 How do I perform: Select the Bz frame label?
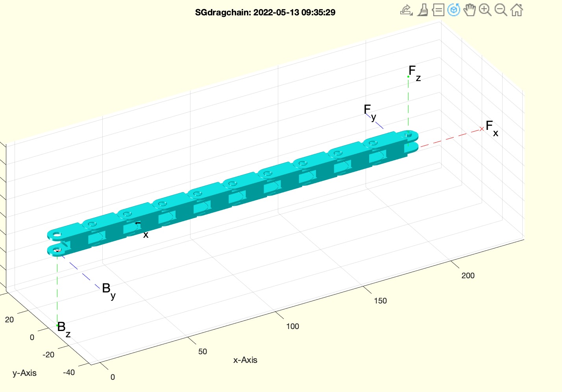pyautogui.click(x=63, y=329)
